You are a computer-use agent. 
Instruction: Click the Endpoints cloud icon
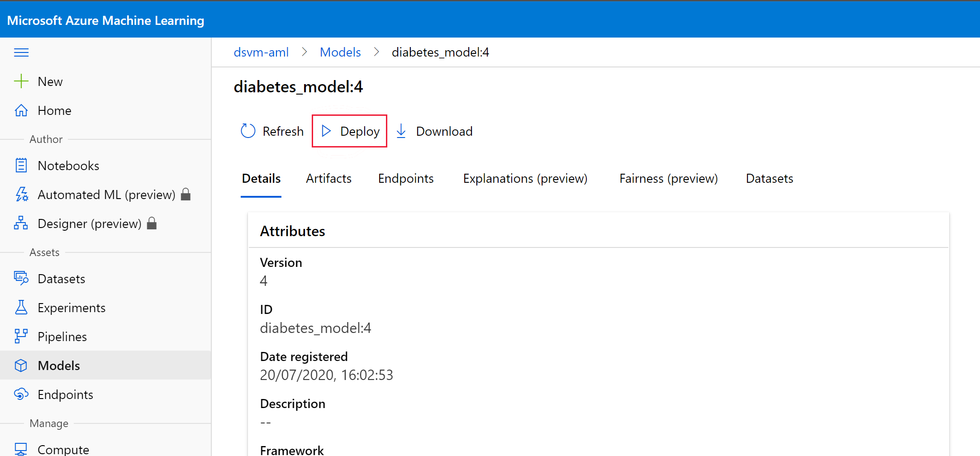21,394
